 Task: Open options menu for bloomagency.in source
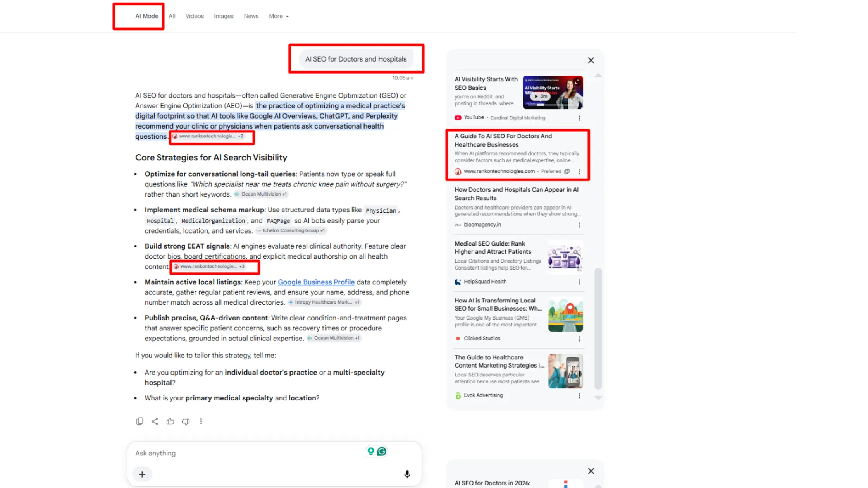tap(579, 225)
